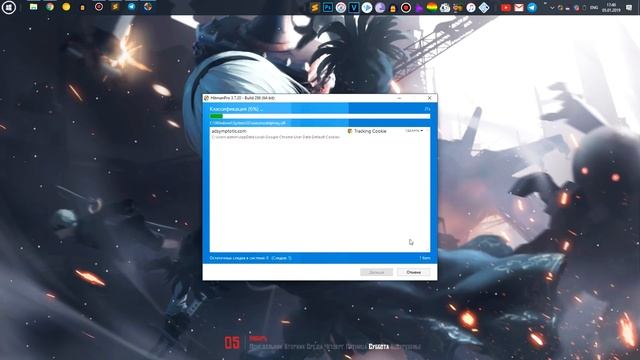Click the Классификация status heading
This screenshot has width=640, height=360.
point(236,109)
